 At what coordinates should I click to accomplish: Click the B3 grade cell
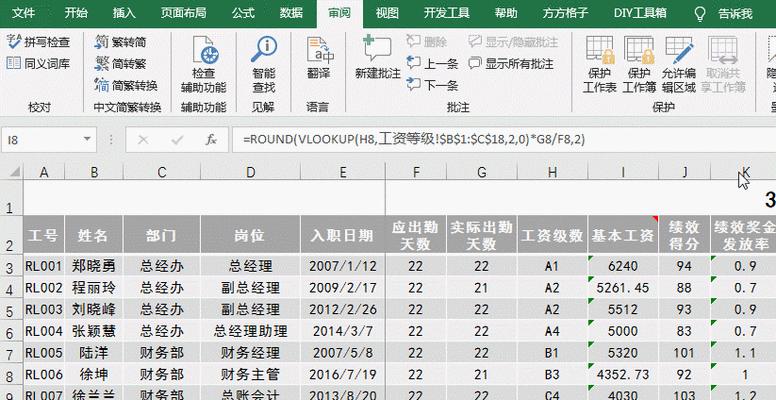point(552,375)
